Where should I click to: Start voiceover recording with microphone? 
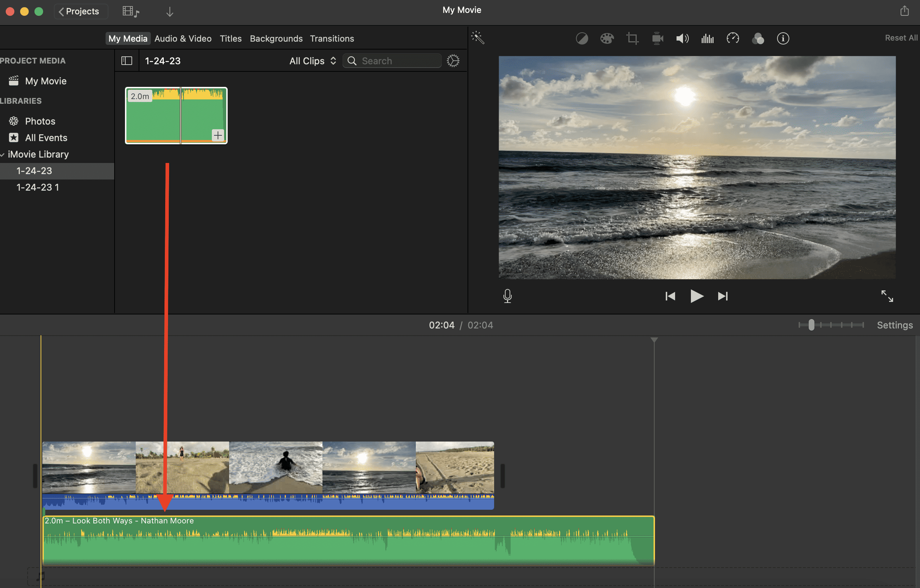click(x=507, y=296)
